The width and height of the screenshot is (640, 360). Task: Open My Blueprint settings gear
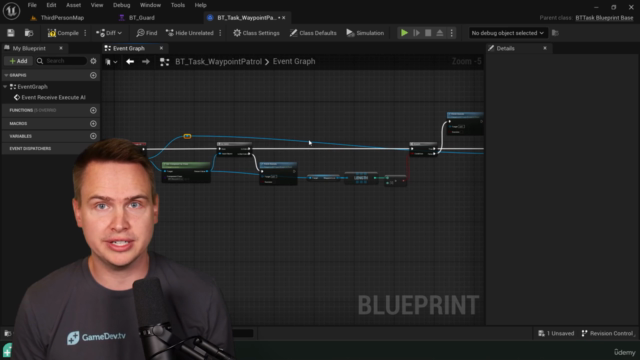point(93,61)
